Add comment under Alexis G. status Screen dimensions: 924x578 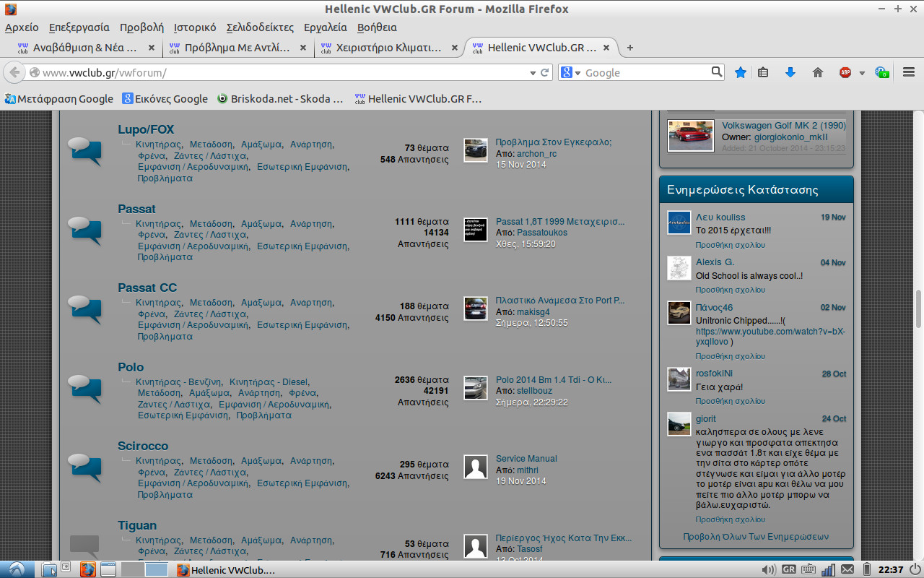point(731,290)
